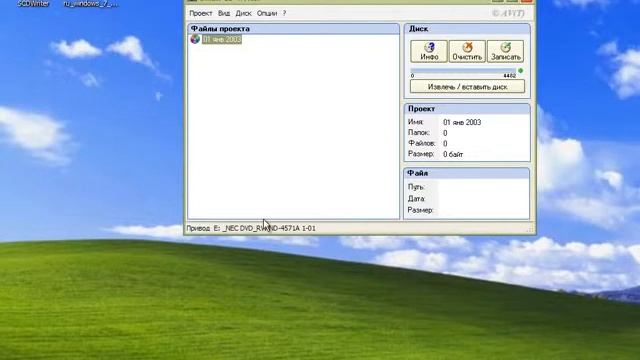The height and width of the screenshot is (360, 640).
Task: Click the capacity value 4482 label
Action: (x=509, y=76)
